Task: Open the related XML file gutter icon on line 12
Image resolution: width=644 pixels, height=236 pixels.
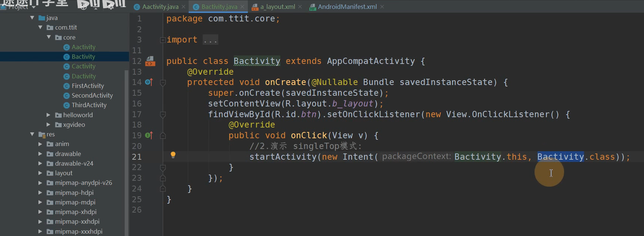Action: (150, 61)
